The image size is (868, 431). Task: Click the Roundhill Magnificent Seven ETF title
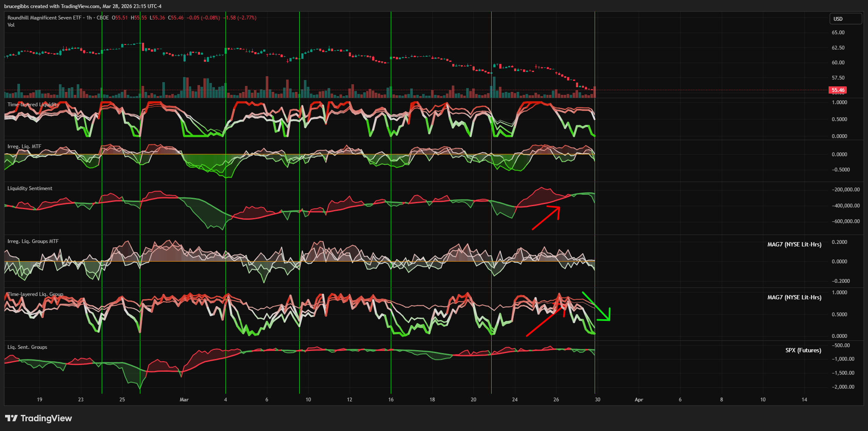click(x=44, y=18)
